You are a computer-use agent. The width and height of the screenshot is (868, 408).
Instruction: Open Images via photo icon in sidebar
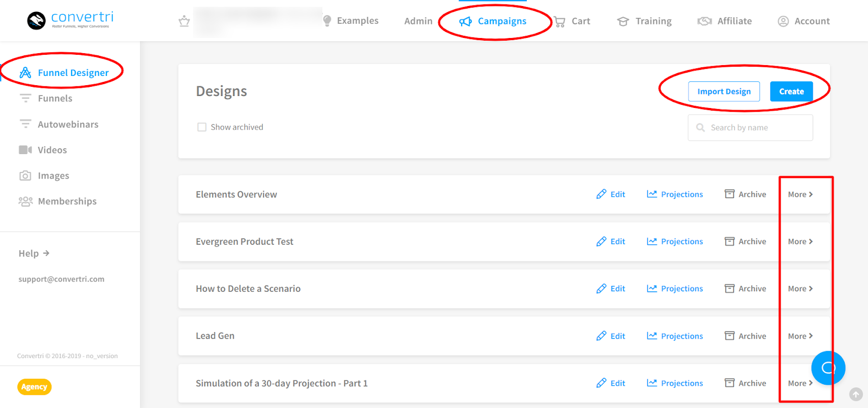[25, 176]
